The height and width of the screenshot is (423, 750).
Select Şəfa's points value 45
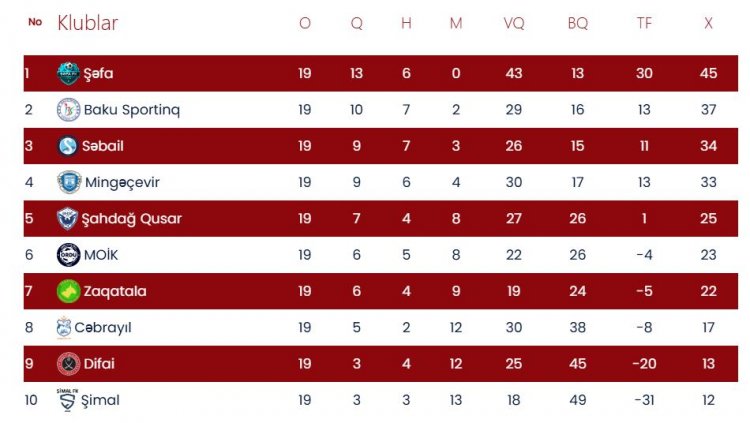(709, 73)
